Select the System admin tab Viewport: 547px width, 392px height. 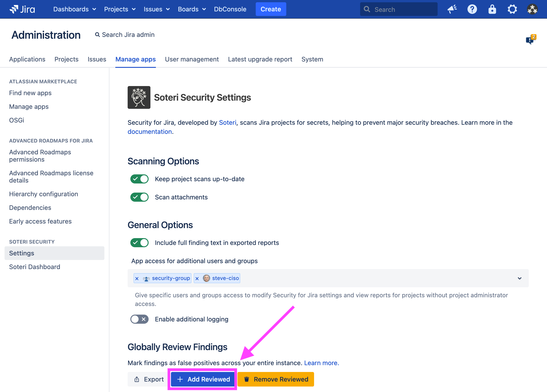(x=312, y=59)
